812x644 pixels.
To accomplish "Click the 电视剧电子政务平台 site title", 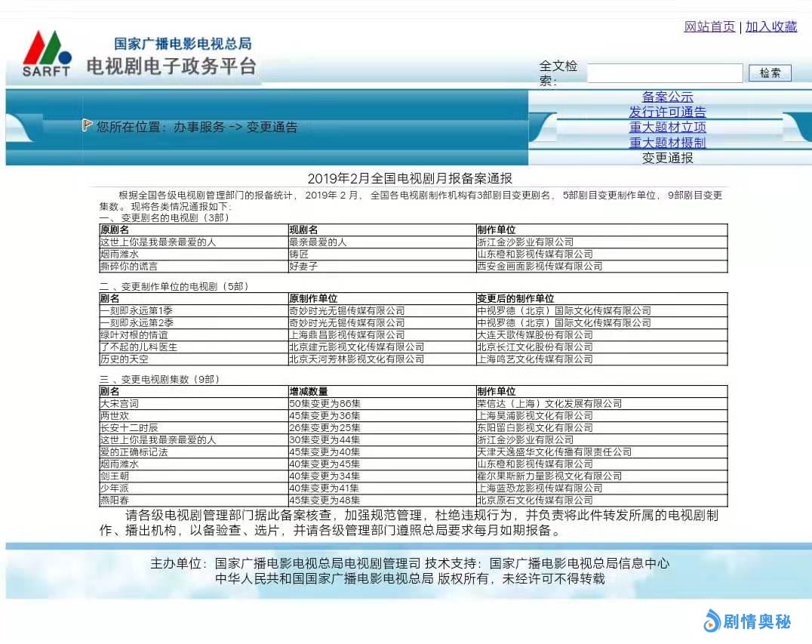I will (x=171, y=66).
